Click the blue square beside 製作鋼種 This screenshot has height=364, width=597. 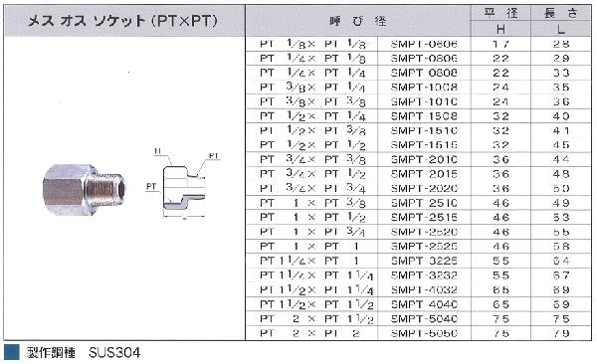pyautogui.click(x=11, y=352)
